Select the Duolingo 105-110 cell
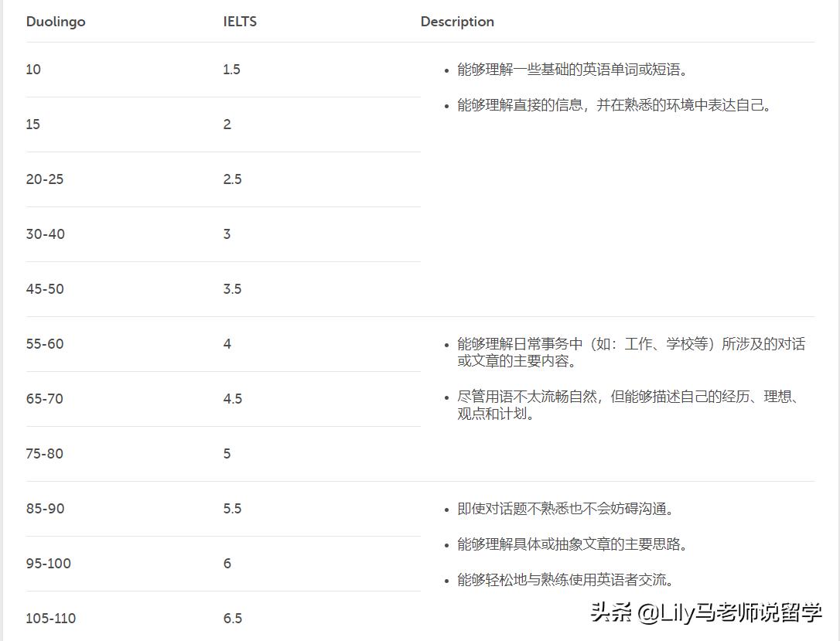Viewport: 840px width, 641px height. tap(51, 619)
